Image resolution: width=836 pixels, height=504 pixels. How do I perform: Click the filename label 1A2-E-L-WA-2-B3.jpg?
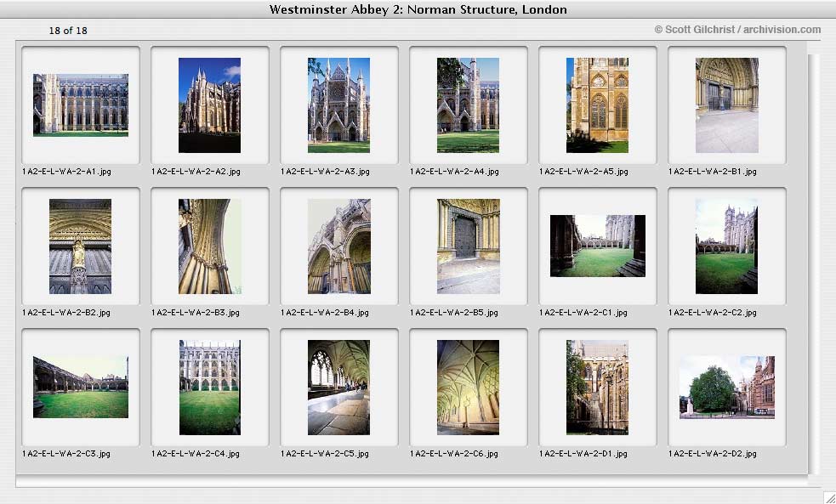[x=195, y=313]
